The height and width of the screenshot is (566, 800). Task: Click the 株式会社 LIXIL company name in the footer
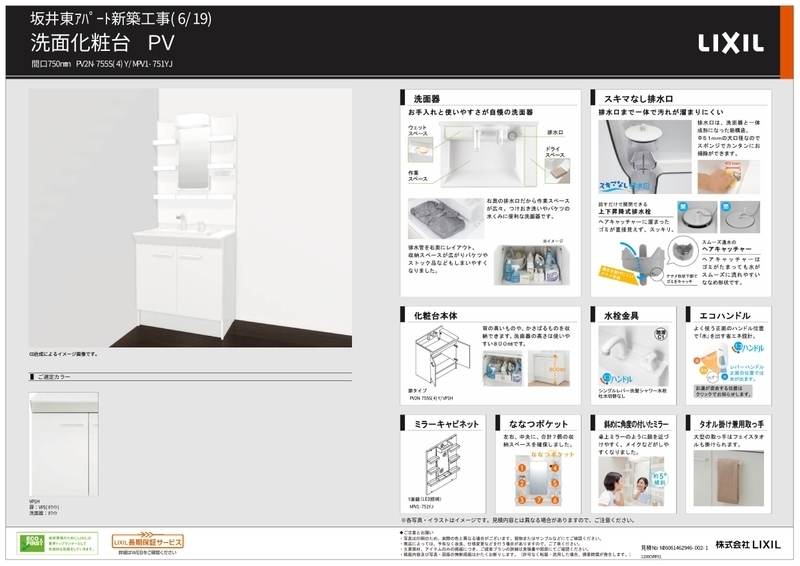tap(747, 545)
